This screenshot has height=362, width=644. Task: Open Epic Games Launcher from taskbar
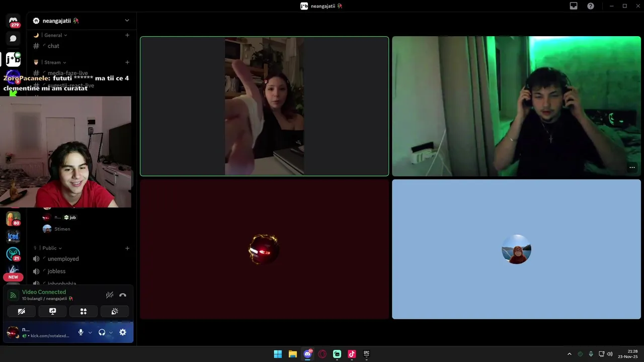(367, 354)
